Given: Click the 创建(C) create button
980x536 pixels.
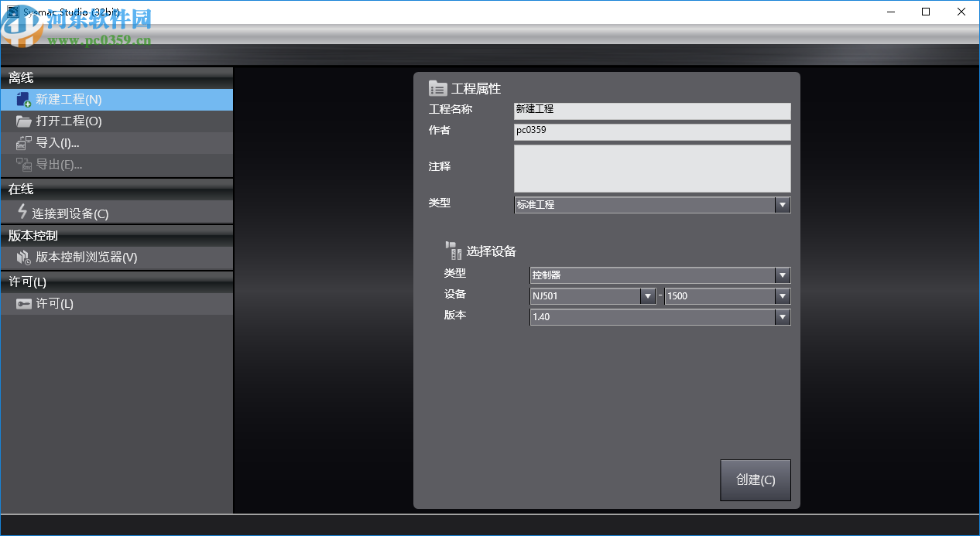Looking at the screenshot, I should [755, 480].
